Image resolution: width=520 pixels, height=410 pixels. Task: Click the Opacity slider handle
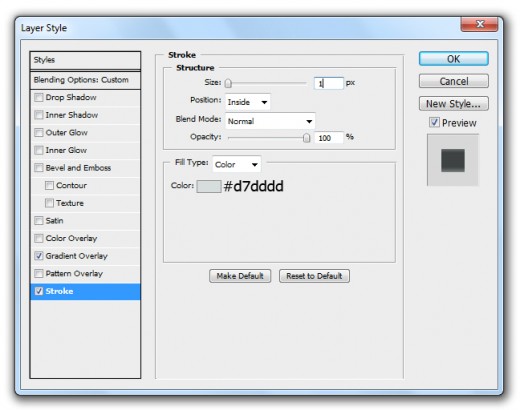(x=306, y=138)
